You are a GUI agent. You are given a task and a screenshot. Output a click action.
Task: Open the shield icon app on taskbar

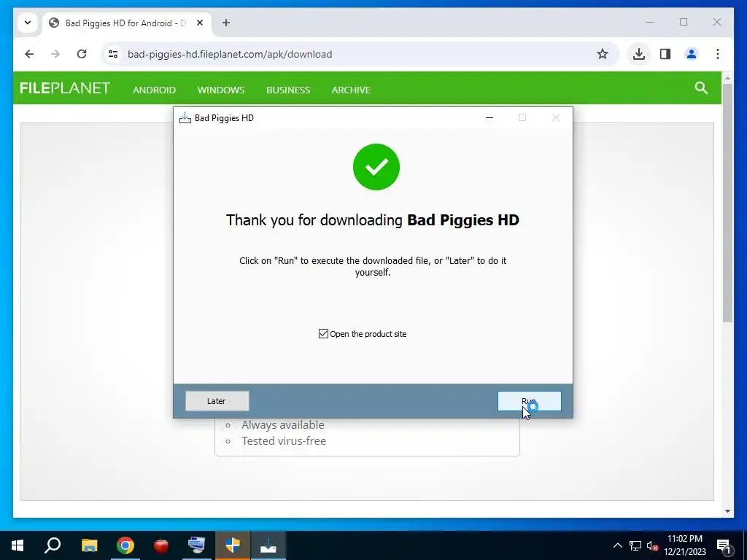click(x=233, y=545)
